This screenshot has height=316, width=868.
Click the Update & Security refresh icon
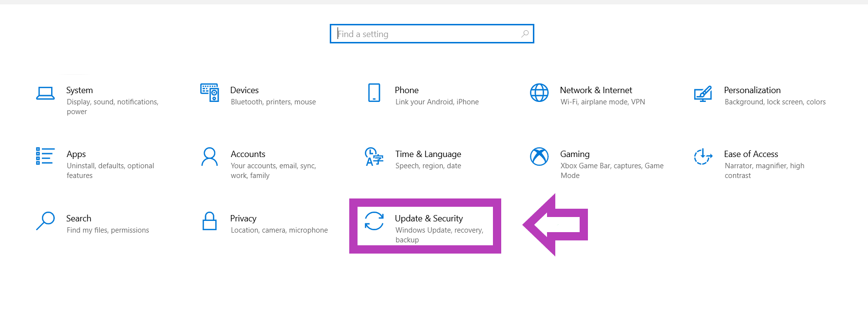374,221
